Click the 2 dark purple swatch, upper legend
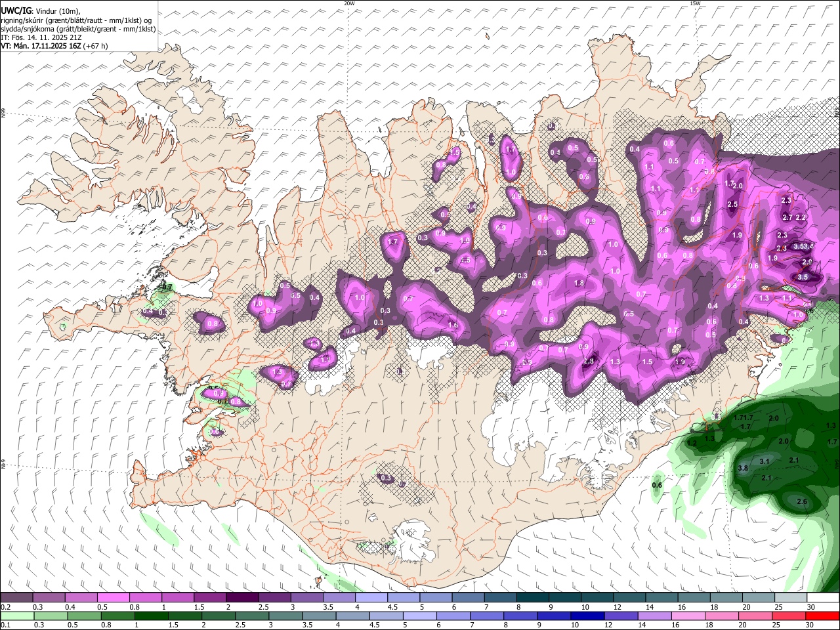The height and width of the screenshot is (630, 840). coord(241,598)
